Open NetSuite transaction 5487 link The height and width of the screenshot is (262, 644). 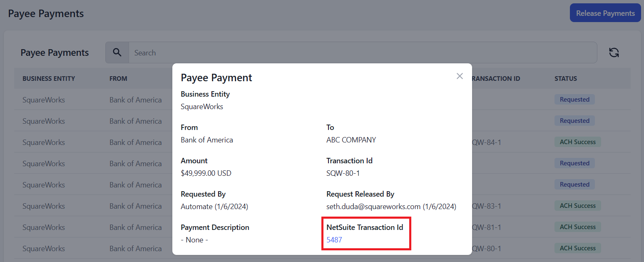(x=334, y=240)
